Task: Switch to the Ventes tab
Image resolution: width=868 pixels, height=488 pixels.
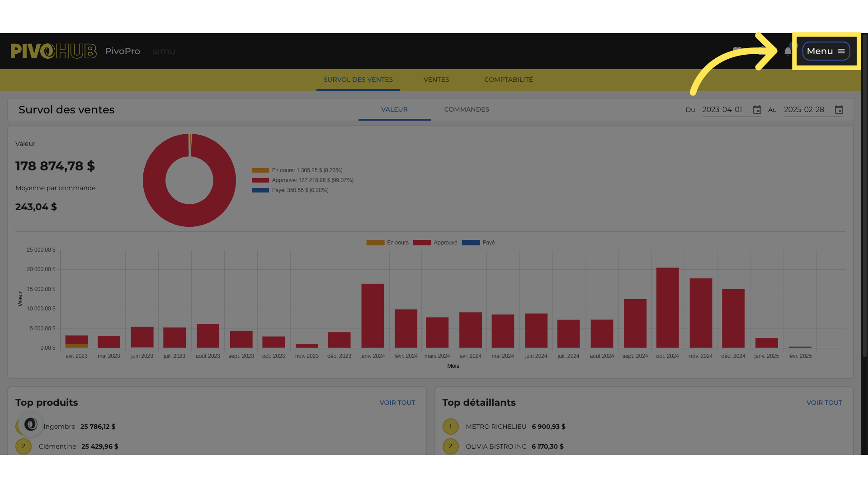Action: click(x=436, y=80)
